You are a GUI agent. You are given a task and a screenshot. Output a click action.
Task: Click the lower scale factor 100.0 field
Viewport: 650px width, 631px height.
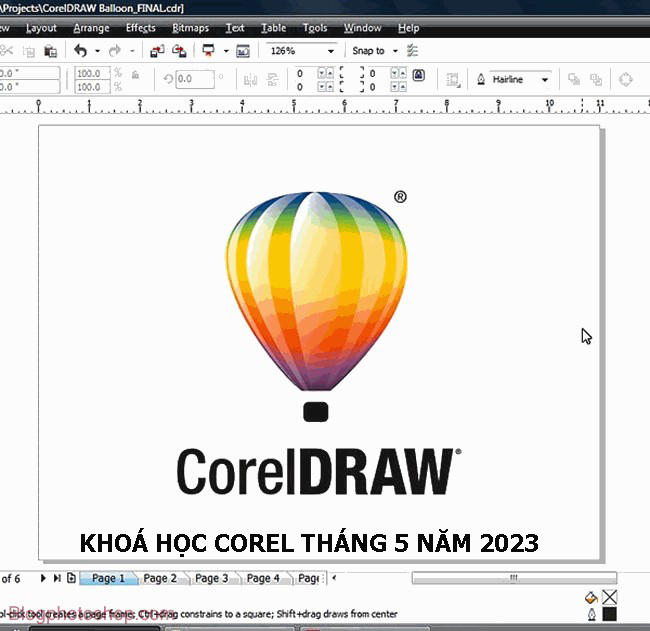(92, 87)
